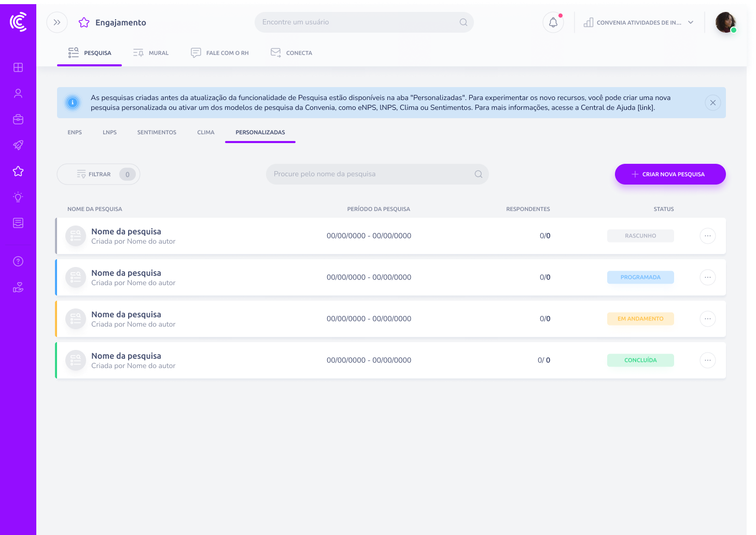This screenshot has height=535, width=756.
Task: Expand the sidebar with double-chevron button
Action: coord(57,23)
